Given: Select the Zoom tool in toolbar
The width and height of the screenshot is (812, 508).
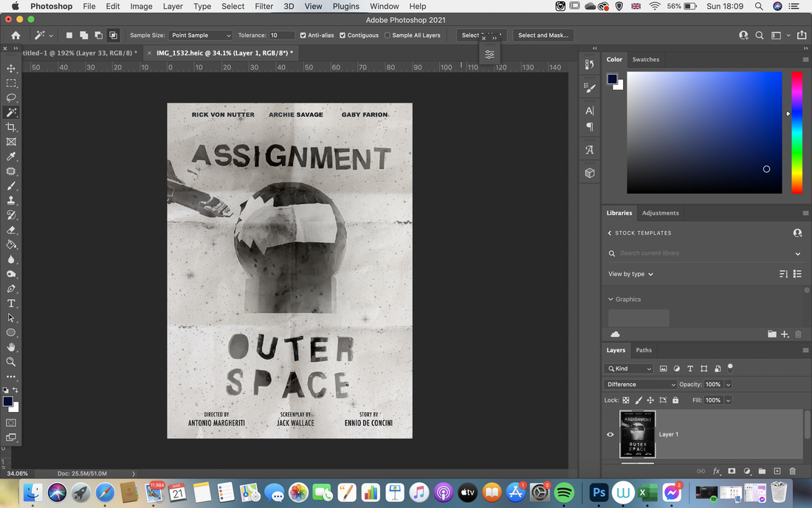Looking at the screenshot, I should click(11, 362).
